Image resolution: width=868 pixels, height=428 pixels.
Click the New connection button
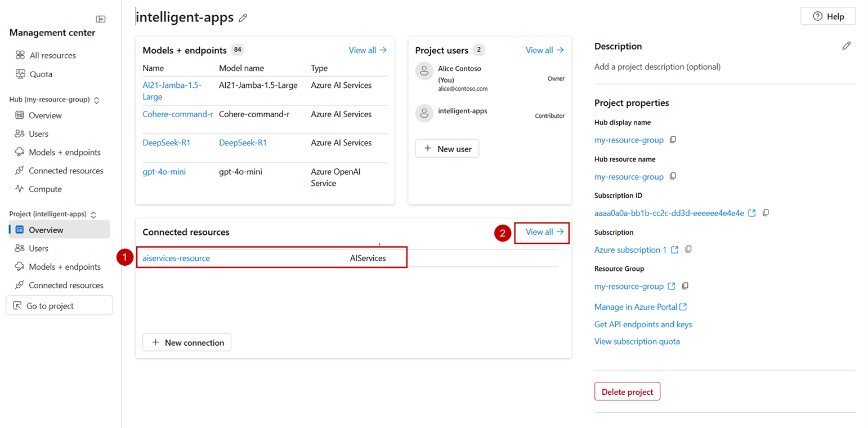[187, 342]
